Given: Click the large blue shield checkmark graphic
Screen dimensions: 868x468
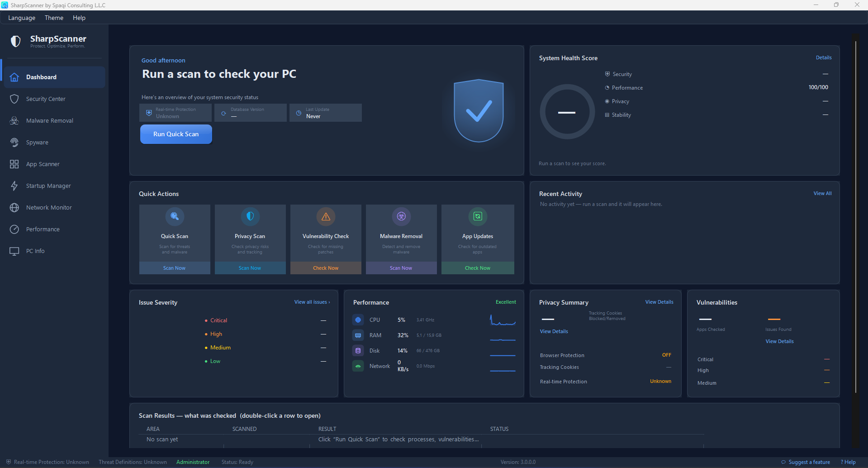Looking at the screenshot, I should pyautogui.click(x=479, y=111).
